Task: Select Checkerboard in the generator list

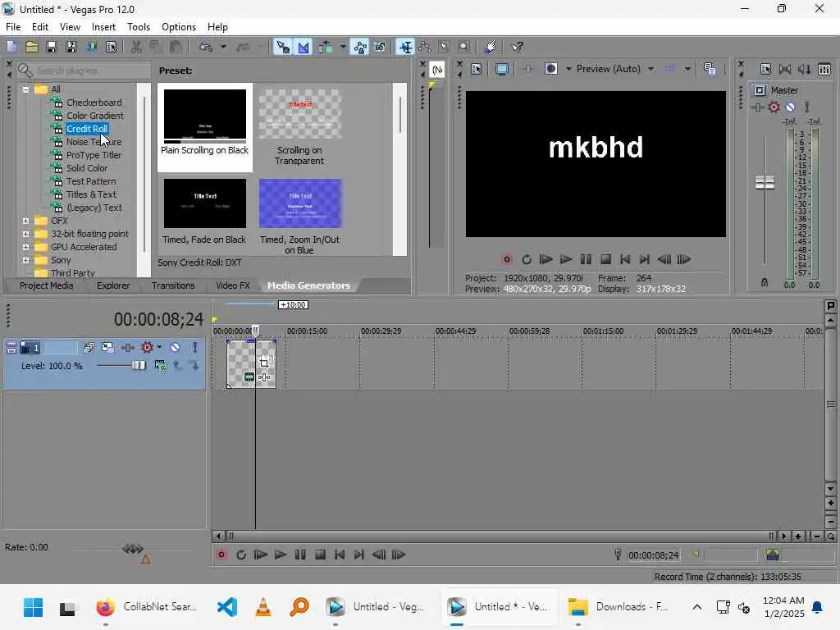Action: tap(94, 103)
